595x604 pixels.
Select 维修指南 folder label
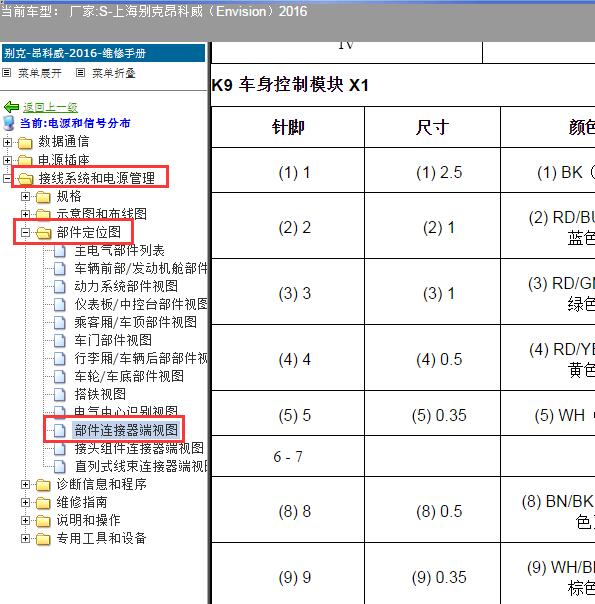(x=82, y=502)
